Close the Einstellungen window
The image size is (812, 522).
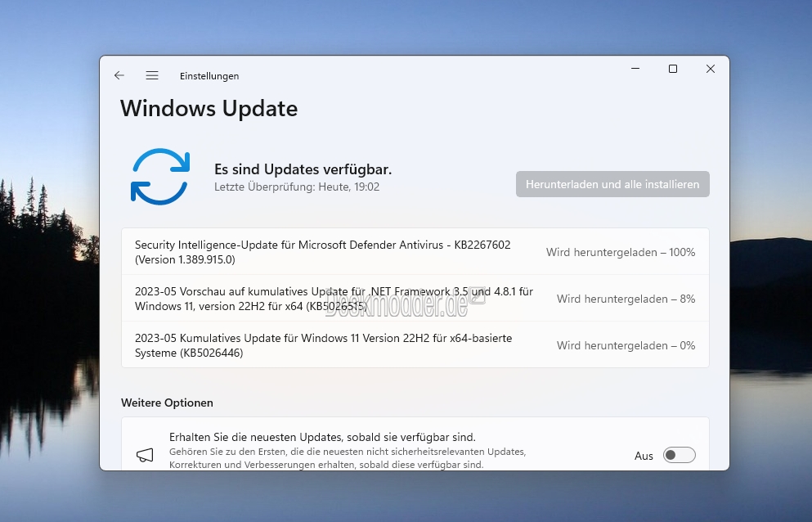point(711,69)
